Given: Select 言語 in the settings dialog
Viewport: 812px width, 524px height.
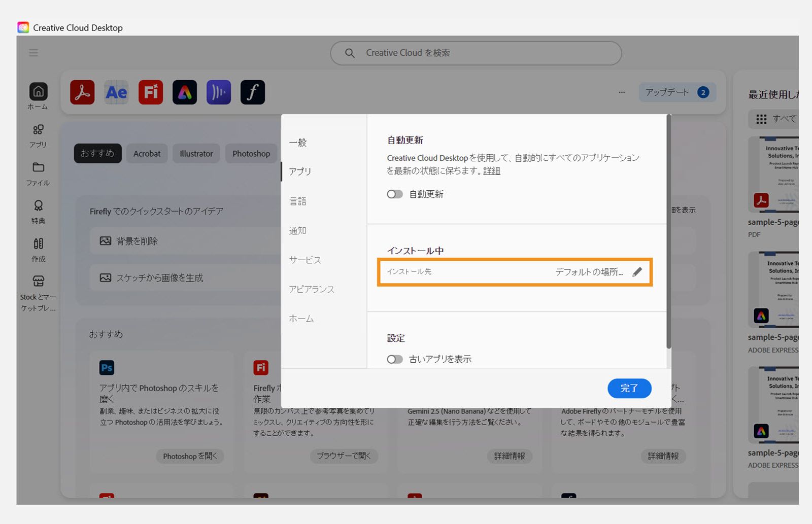Looking at the screenshot, I should 298,201.
